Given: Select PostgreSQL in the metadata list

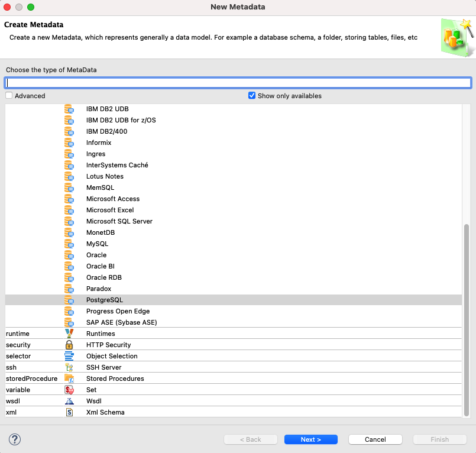Looking at the screenshot, I should 105,300.
